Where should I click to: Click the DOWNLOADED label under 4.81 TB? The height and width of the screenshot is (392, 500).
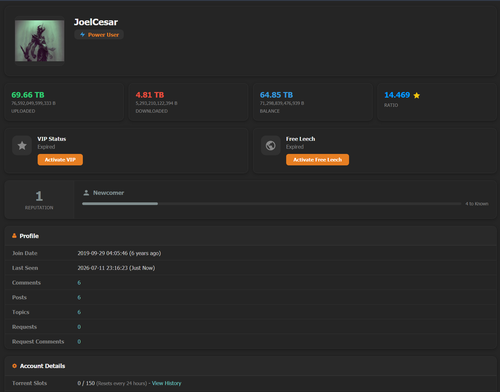pos(152,111)
